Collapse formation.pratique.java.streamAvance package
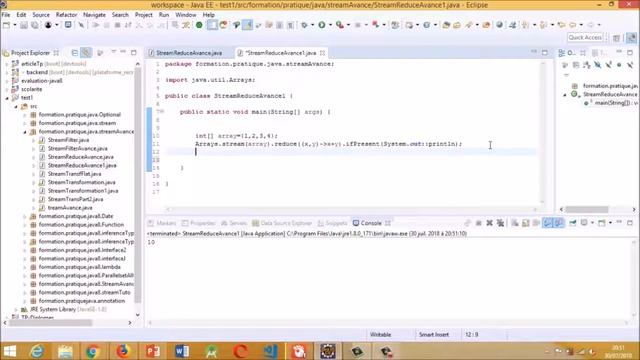 pos(25,132)
